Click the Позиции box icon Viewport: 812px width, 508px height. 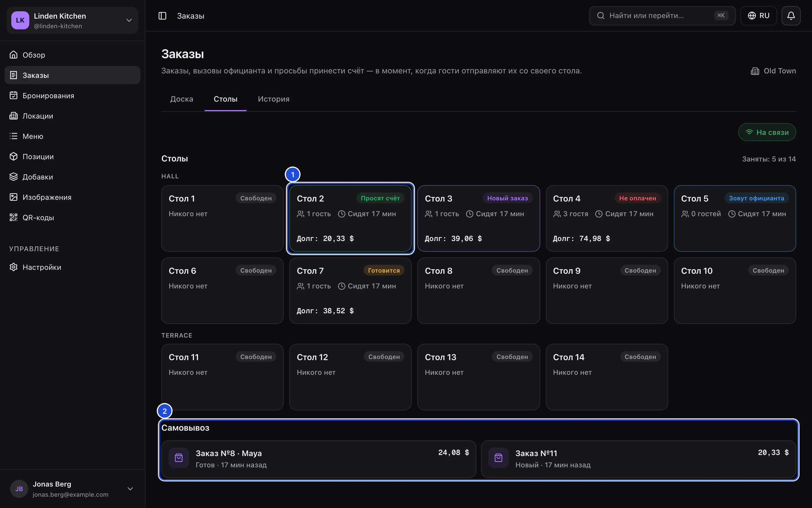coord(14,157)
